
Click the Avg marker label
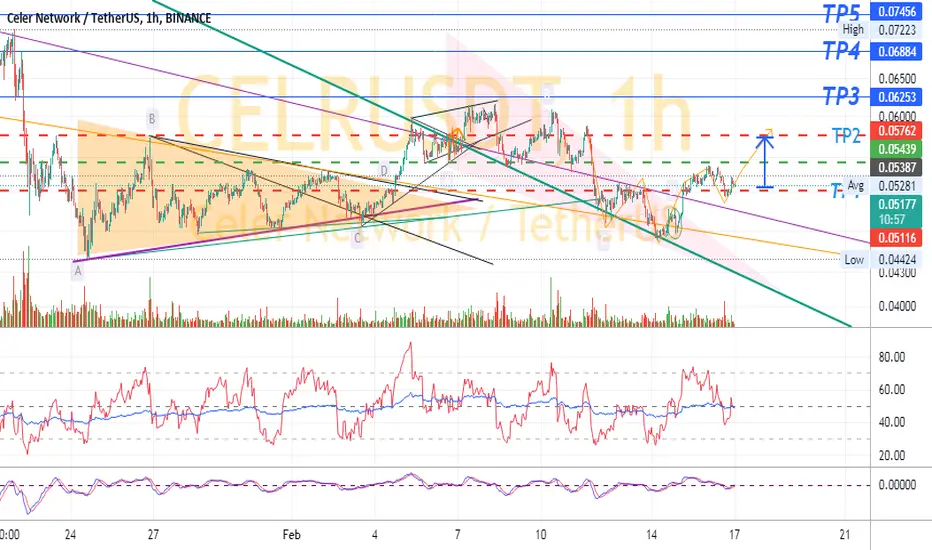(855, 186)
